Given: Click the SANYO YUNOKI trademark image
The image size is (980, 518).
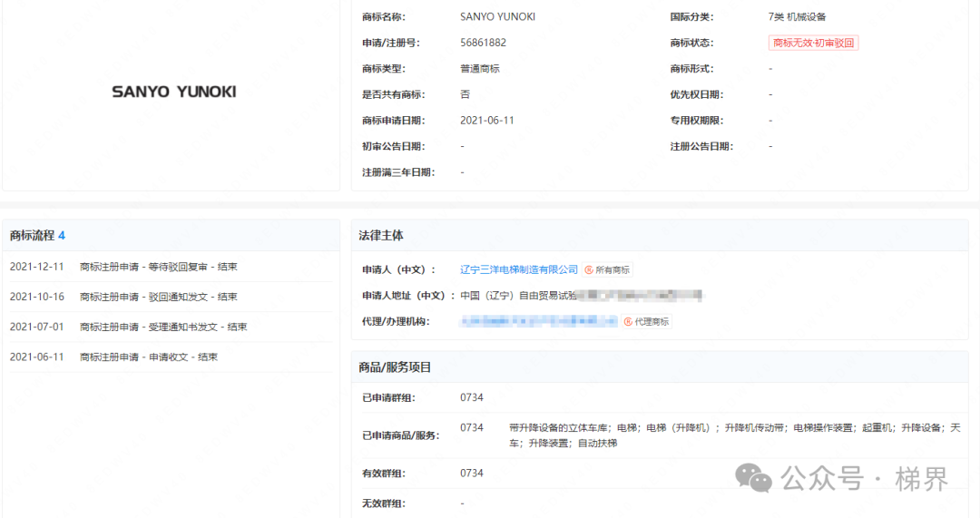Looking at the screenshot, I should 173,92.
